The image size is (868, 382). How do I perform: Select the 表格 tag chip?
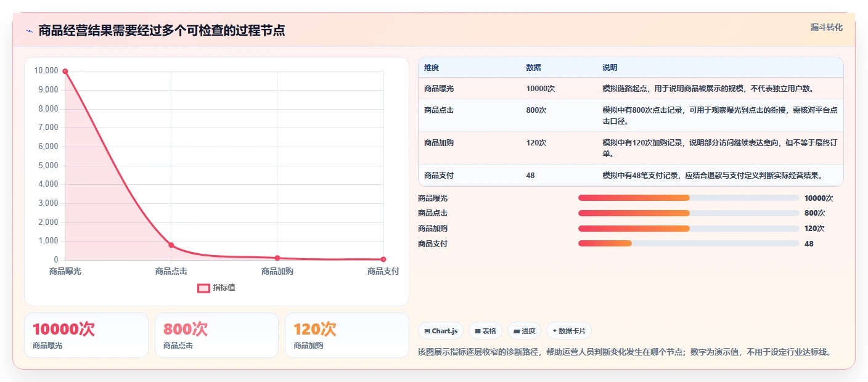click(x=485, y=331)
